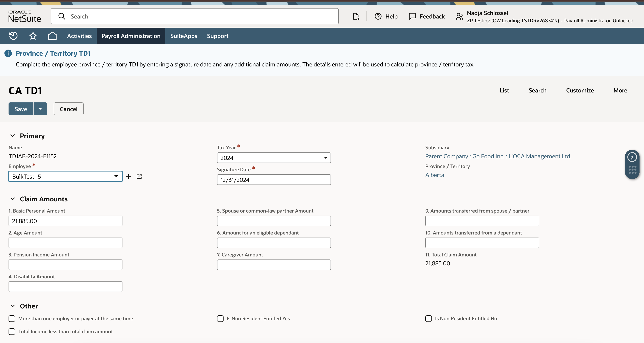Tick Total Income less than total claim amount

click(12, 331)
